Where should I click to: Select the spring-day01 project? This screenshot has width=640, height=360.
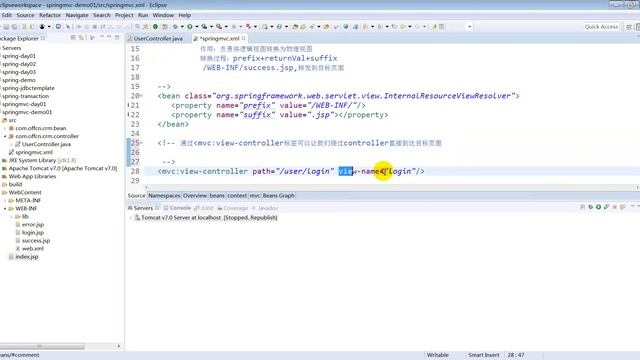[x=19, y=56]
